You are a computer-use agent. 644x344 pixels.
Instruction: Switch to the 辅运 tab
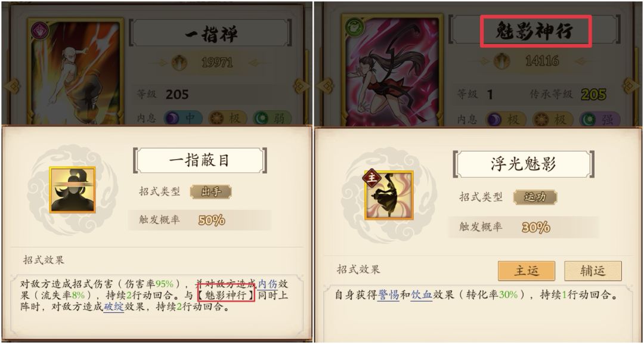click(x=593, y=271)
